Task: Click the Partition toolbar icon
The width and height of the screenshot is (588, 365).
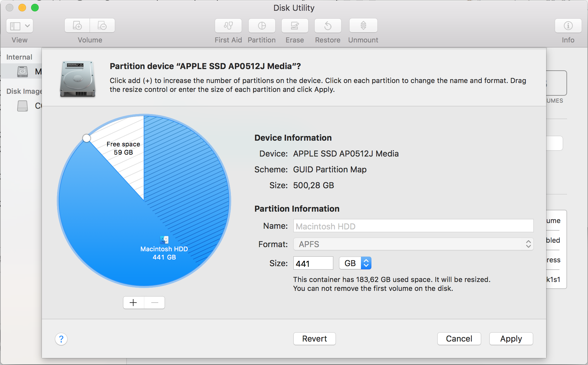Action: (262, 26)
